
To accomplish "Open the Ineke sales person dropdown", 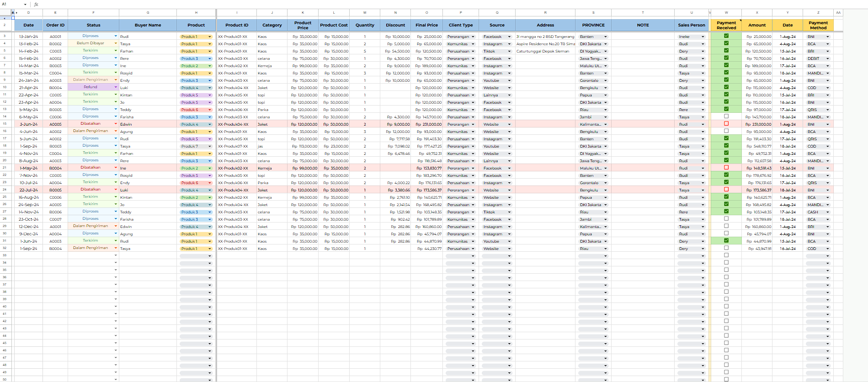I will [x=703, y=37].
